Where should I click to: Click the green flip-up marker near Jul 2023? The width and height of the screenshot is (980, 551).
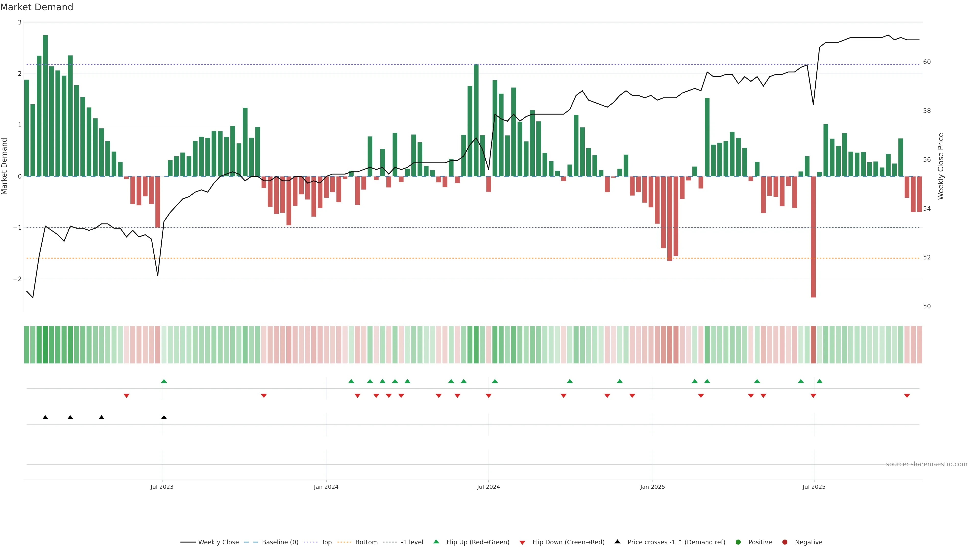coord(164,381)
